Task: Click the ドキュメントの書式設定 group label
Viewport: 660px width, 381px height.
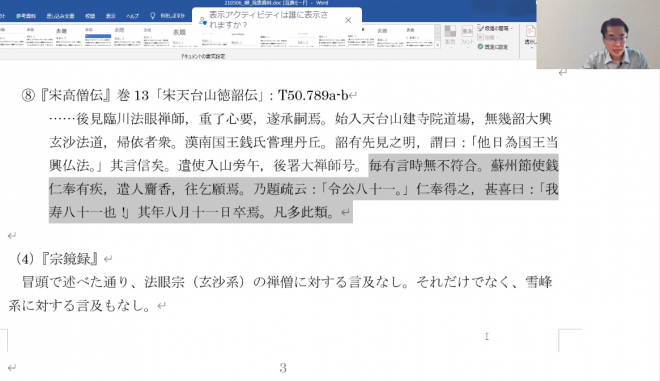Action: 203,56
